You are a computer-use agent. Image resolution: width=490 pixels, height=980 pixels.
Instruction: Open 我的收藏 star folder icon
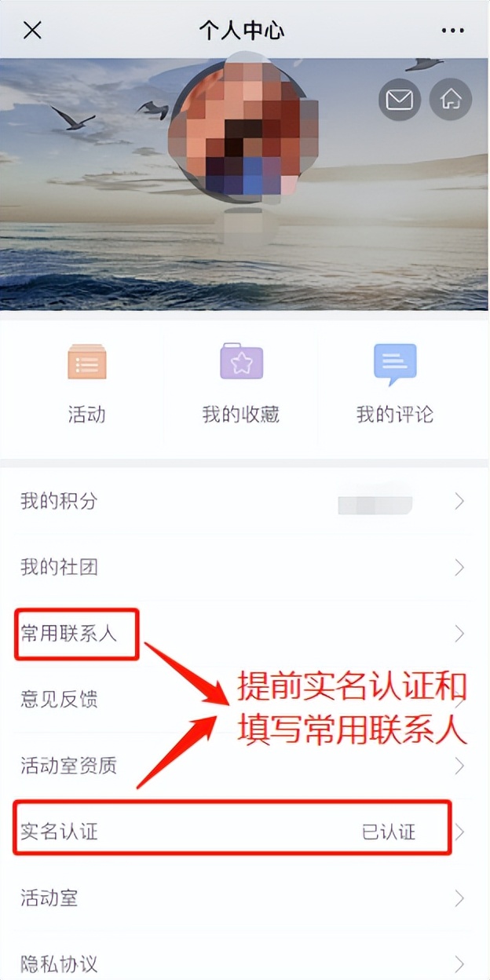click(241, 361)
